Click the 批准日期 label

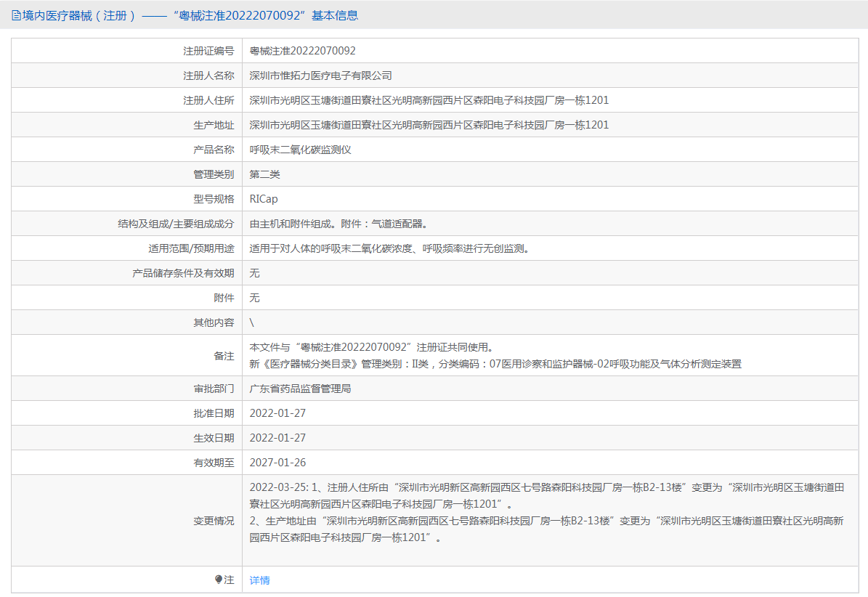pos(214,413)
